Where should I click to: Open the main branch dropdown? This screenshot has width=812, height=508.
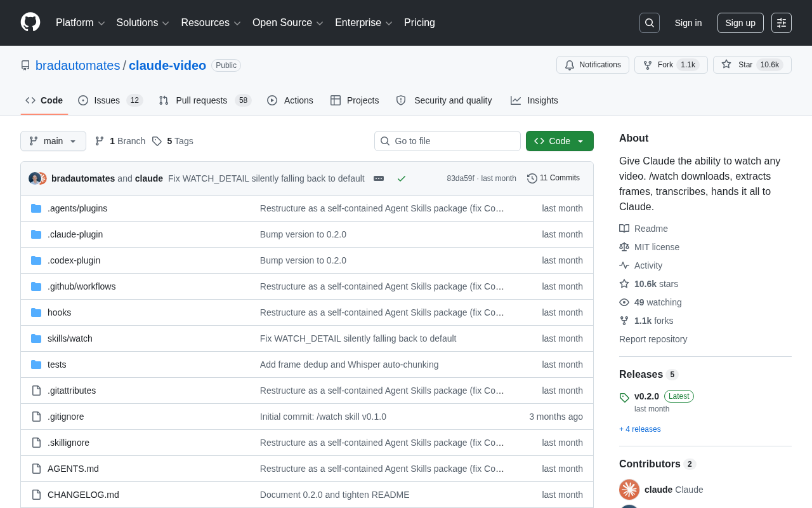53,141
